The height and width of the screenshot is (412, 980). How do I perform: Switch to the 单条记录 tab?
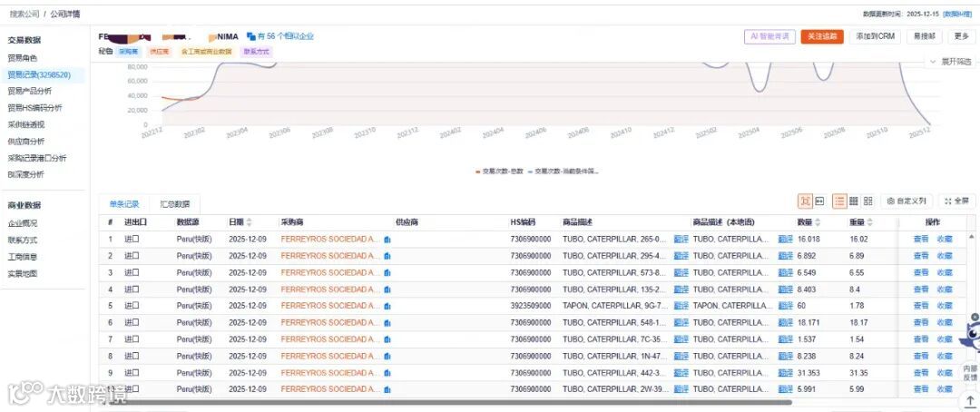pos(123,204)
